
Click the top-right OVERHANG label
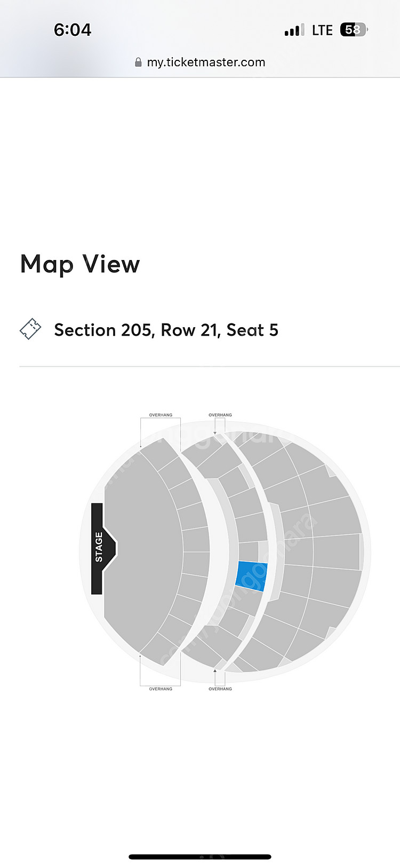(220, 415)
